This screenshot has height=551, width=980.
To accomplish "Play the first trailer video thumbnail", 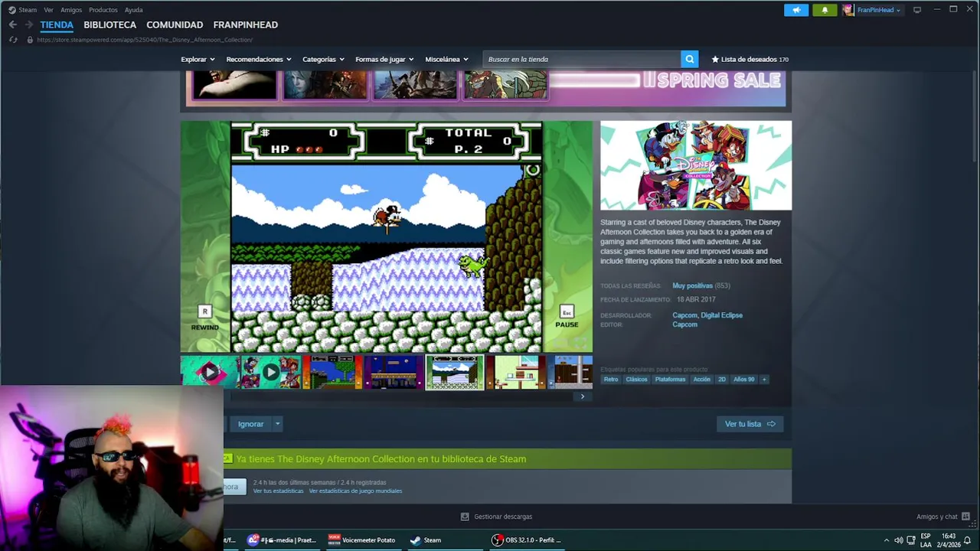I will click(x=210, y=373).
